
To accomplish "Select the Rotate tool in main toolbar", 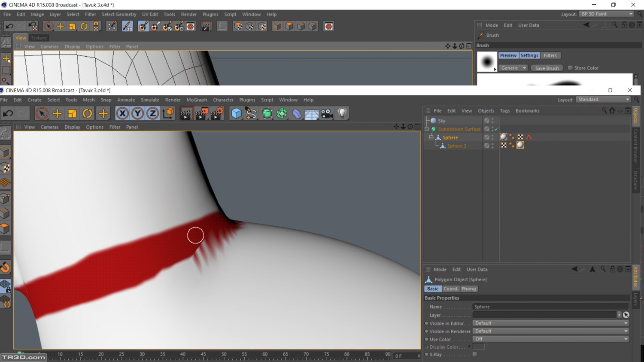I will pos(88,113).
